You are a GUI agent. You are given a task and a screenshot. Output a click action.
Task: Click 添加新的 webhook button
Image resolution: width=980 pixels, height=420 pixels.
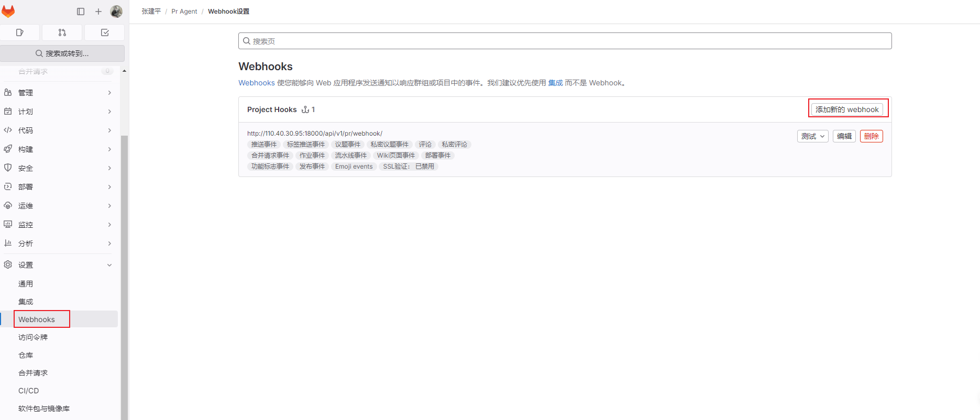click(847, 109)
